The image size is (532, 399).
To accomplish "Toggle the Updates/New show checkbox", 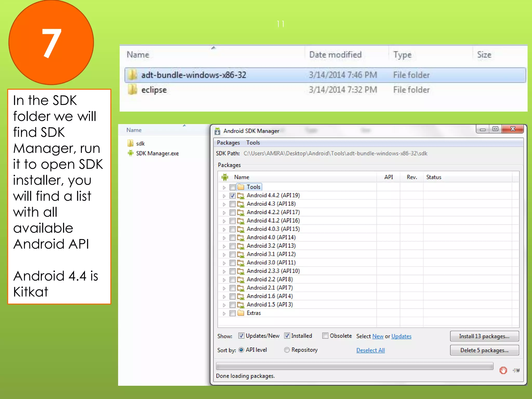I will tap(241, 336).
